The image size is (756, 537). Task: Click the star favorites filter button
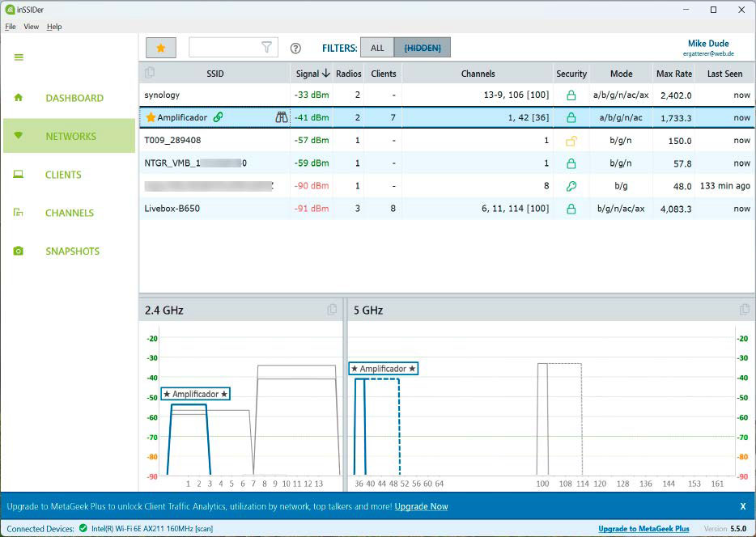coord(160,48)
